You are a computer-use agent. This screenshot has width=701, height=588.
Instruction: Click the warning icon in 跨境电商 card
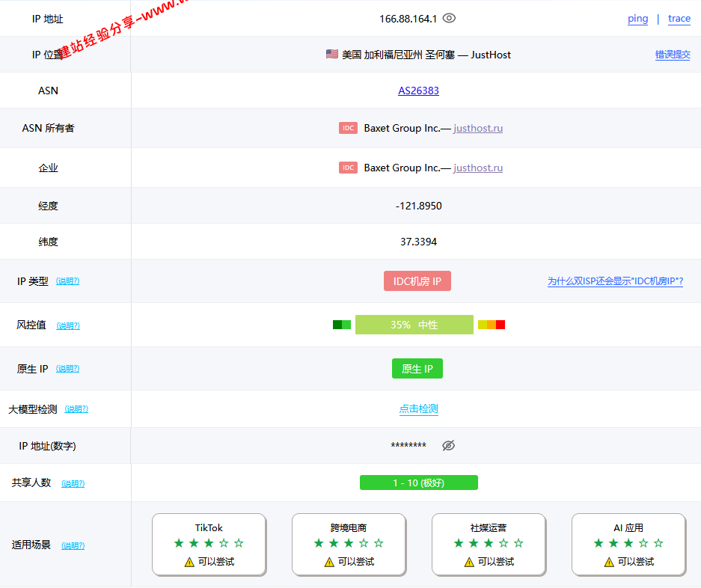[x=329, y=562]
